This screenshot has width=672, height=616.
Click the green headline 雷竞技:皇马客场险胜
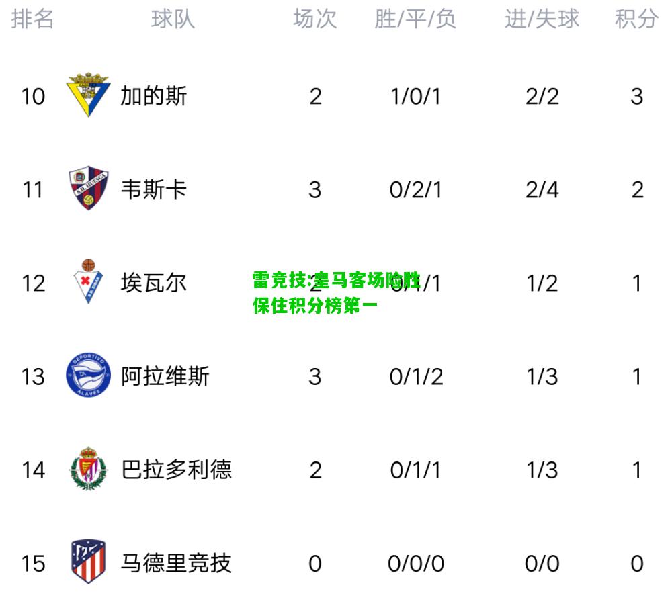point(337,281)
